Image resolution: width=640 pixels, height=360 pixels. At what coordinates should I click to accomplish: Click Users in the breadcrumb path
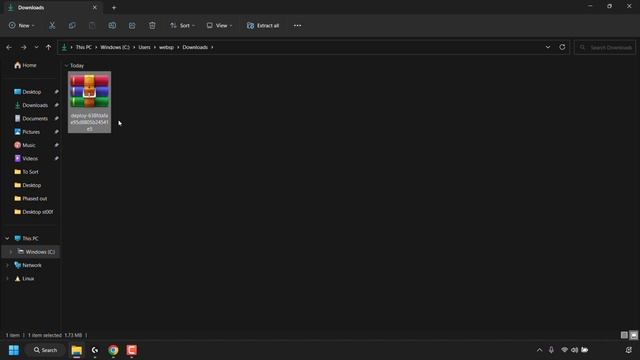tap(144, 47)
